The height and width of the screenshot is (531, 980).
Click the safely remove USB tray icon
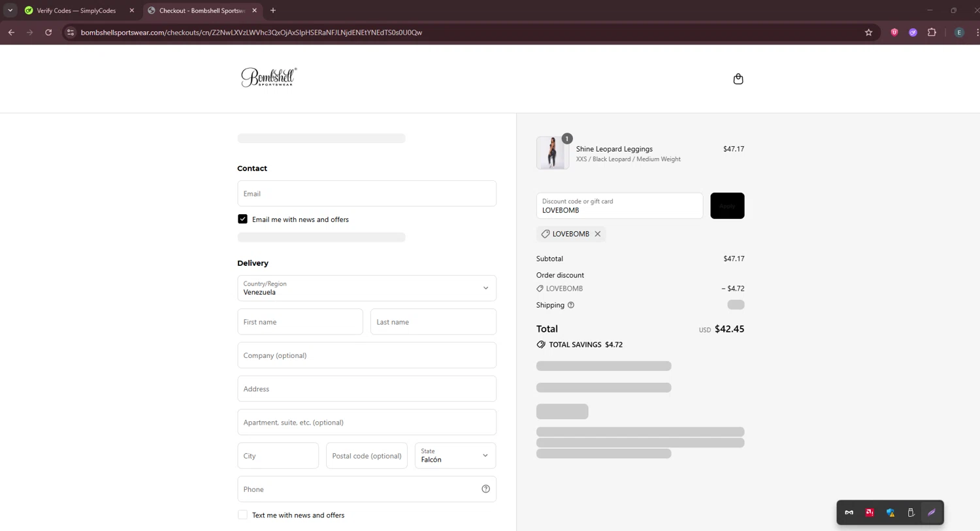point(911,513)
